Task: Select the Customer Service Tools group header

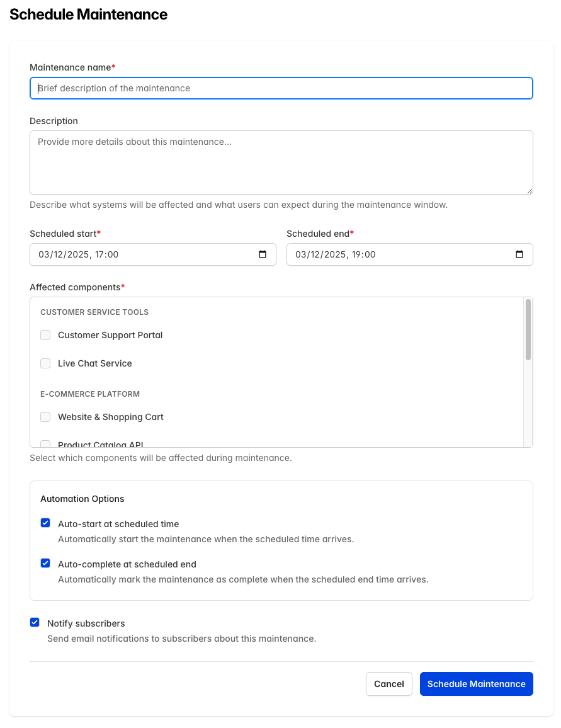Action: point(94,312)
